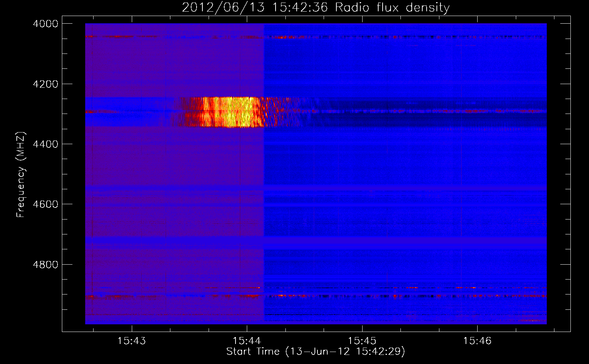589x364 pixels.
Task: Click the plot title '2012/06/13 15:42:36 Radio flux density'
Action: click(x=316, y=7)
